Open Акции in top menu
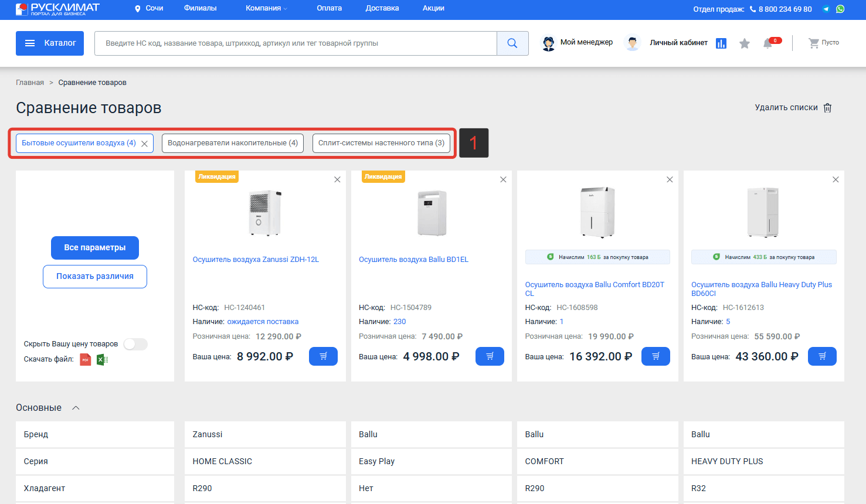This screenshot has width=866, height=504. tap(433, 8)
